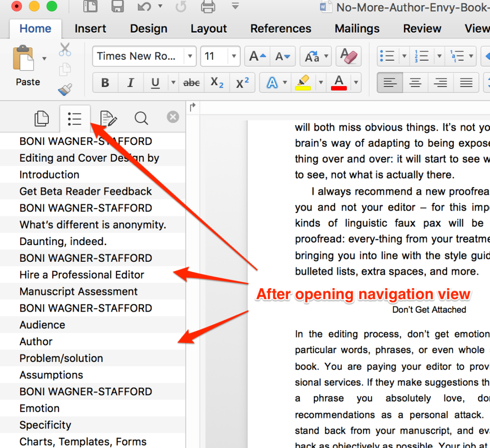Image resolution: width=490 pixels, height=448 pixels.
Task: Open the font size dropdown
Action: (x=234, y=56)
